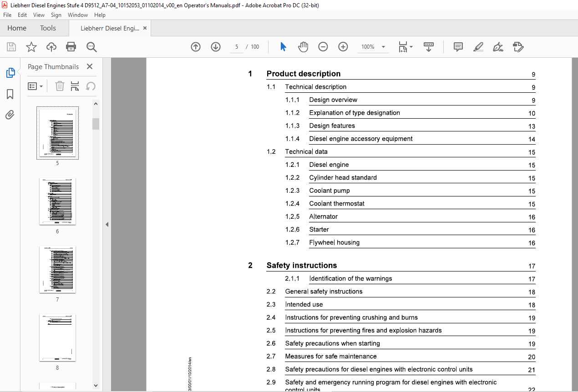Click 'Product description' contents entry
Screen dimensions: 578x392
click(x=304, y=74)
